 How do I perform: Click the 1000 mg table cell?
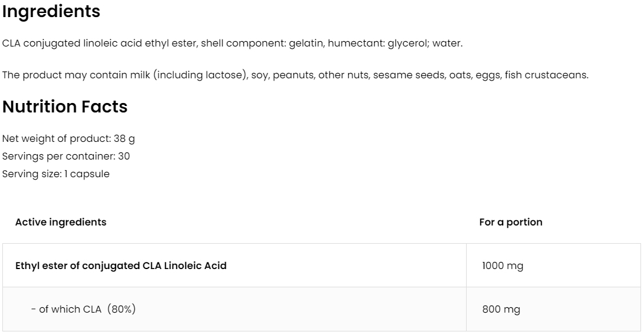(x=503, y=266)
